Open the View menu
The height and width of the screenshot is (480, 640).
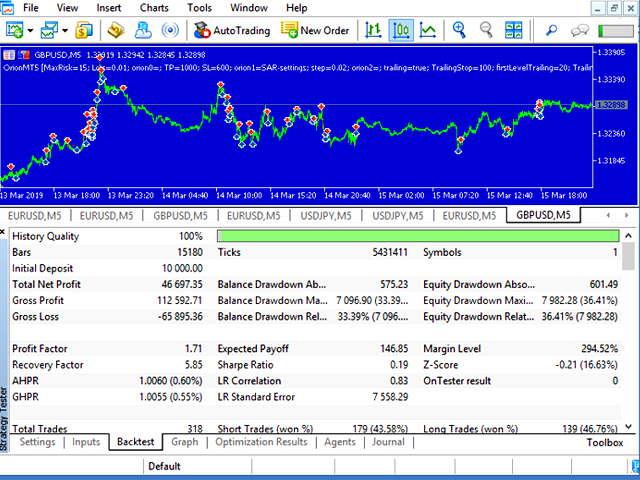pyautogui.click(x=67, y=8)
